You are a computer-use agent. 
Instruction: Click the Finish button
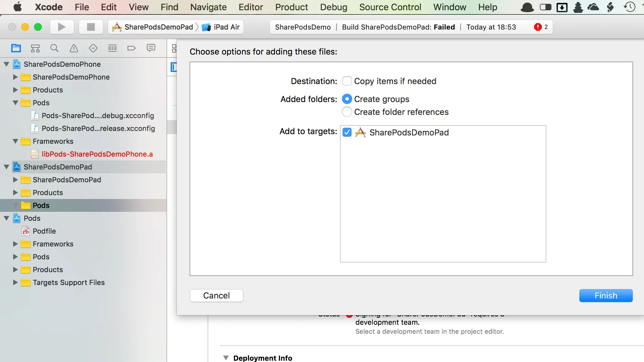[x=606, y=296]
